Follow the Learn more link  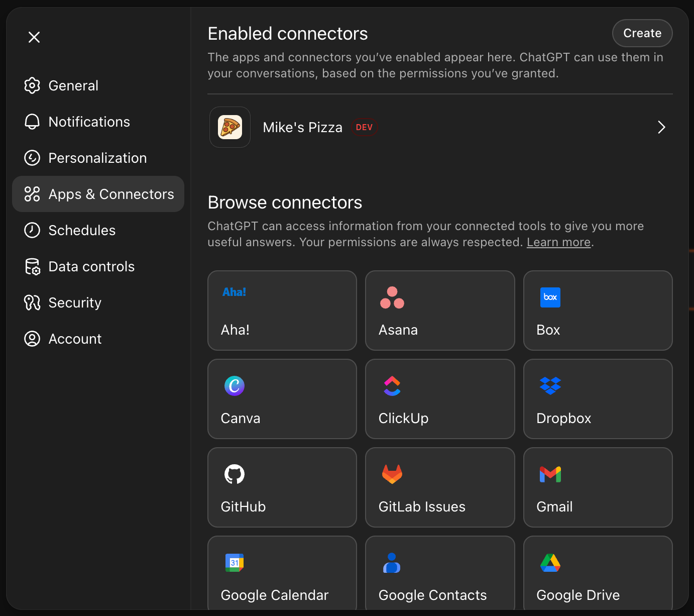point(558,242)
